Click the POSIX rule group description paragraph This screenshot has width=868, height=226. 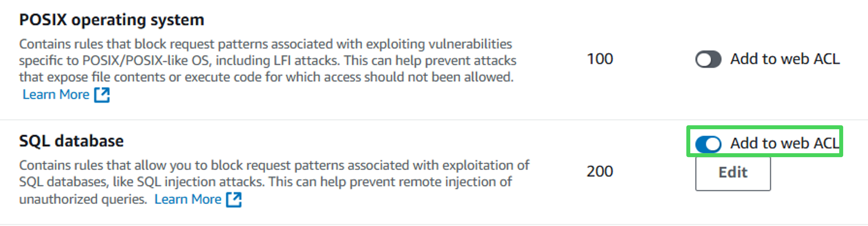point(266,61)
